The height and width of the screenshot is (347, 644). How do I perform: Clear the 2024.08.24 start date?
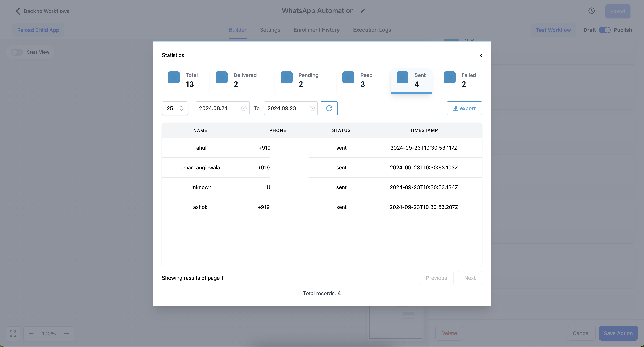pyautogui.click(x=244, y=108)
